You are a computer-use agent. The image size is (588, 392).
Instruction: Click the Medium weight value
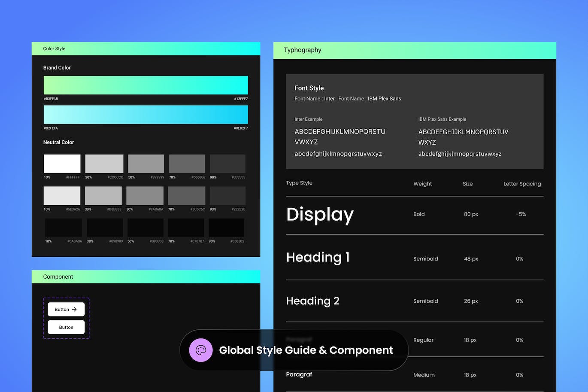[x=424, y=375]
